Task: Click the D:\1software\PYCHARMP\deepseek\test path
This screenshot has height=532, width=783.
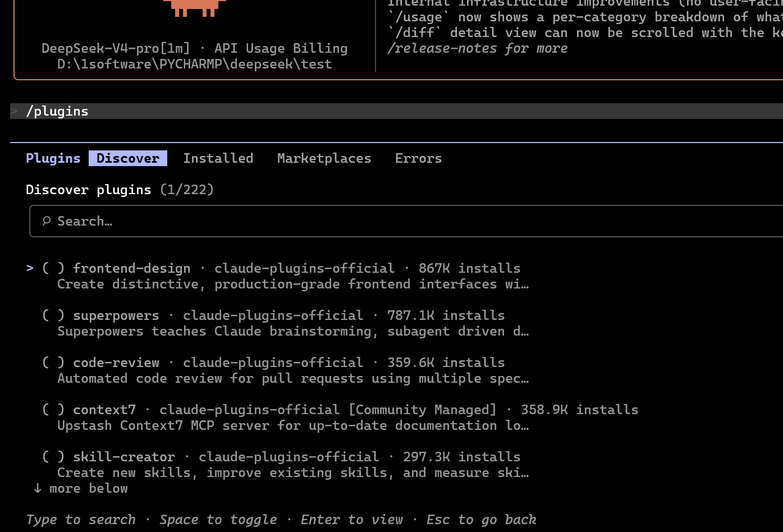Action: pos(195,64)
